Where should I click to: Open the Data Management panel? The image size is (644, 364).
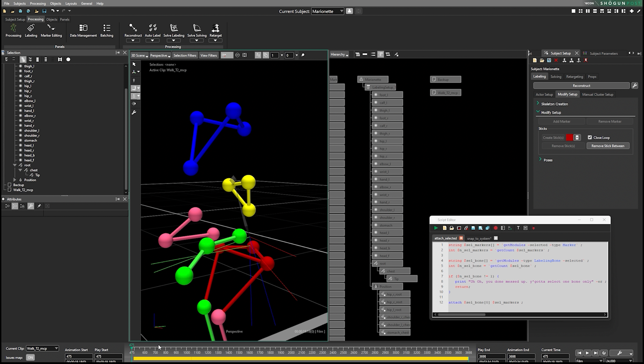(x=83, y=30)
